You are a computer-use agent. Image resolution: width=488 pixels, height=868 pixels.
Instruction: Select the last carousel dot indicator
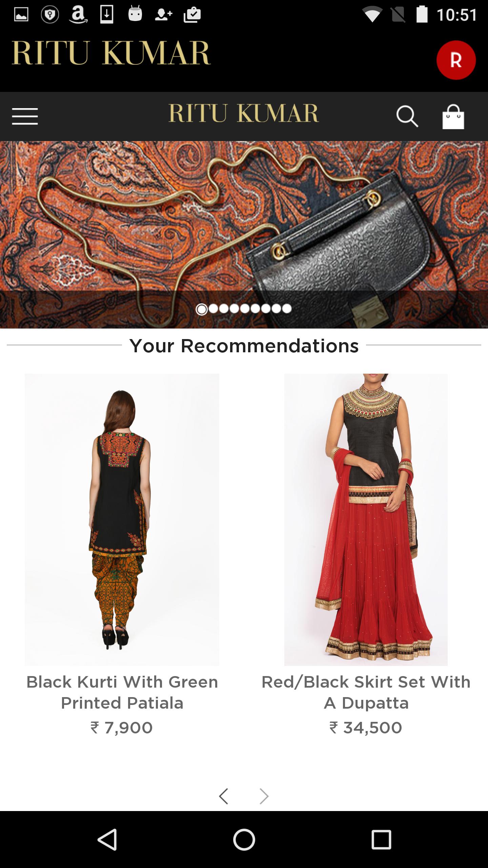[x=287, y=309]
